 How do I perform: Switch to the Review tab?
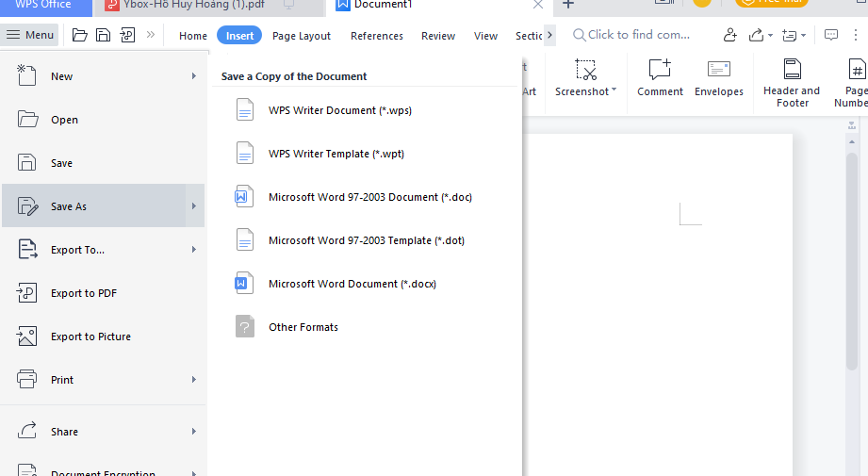point(438,36)
